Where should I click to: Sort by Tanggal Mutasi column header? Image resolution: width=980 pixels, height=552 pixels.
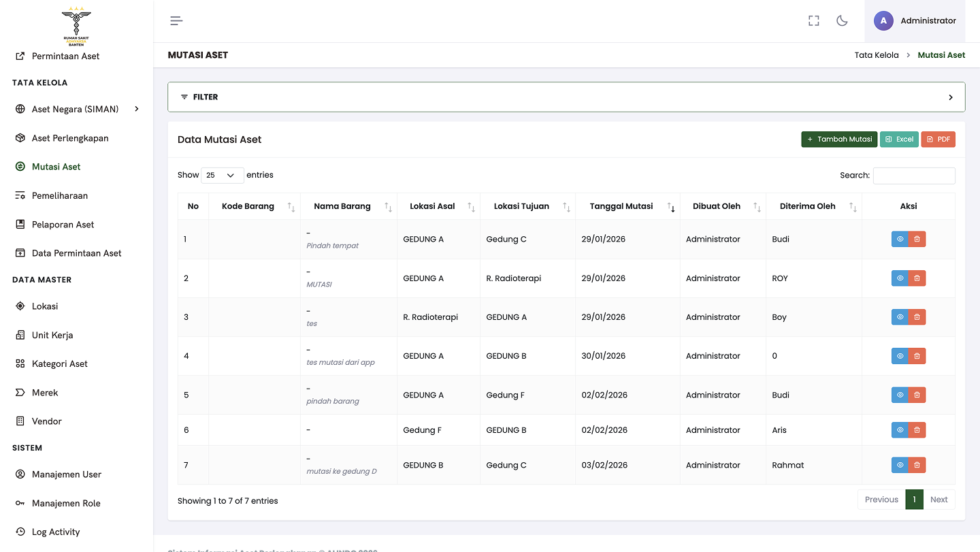coord(627,206)
